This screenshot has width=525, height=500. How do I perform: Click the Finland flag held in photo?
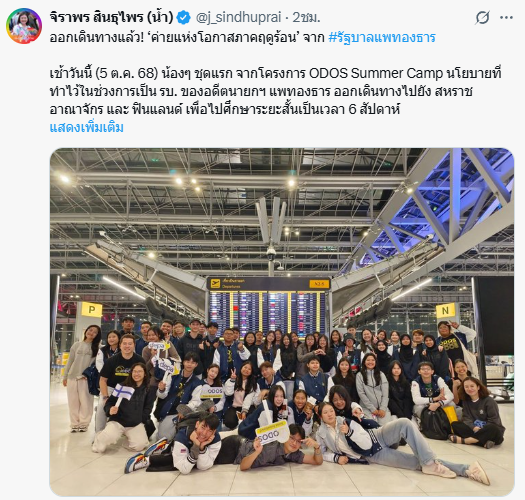pyautogui.click(x=123, y=391)
